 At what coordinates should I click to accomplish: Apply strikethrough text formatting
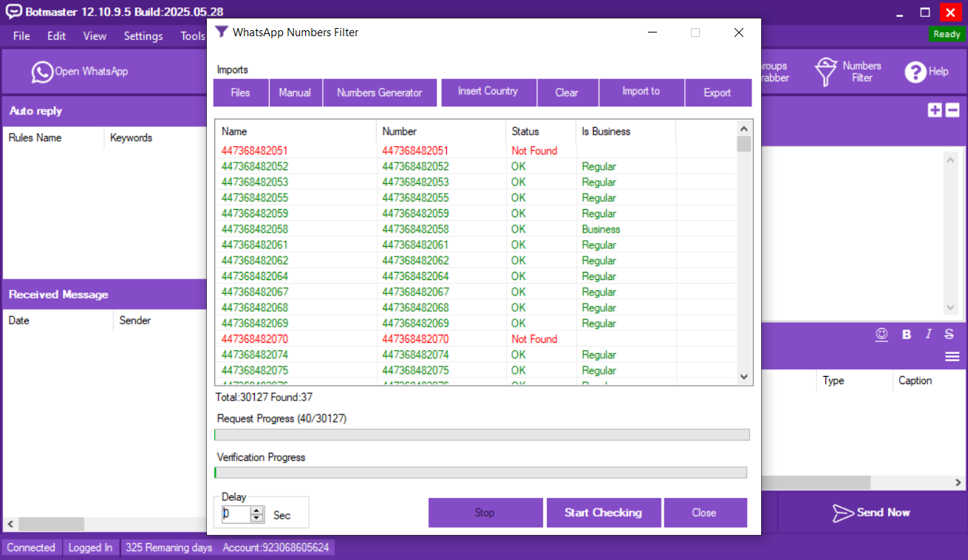point(950,334)
